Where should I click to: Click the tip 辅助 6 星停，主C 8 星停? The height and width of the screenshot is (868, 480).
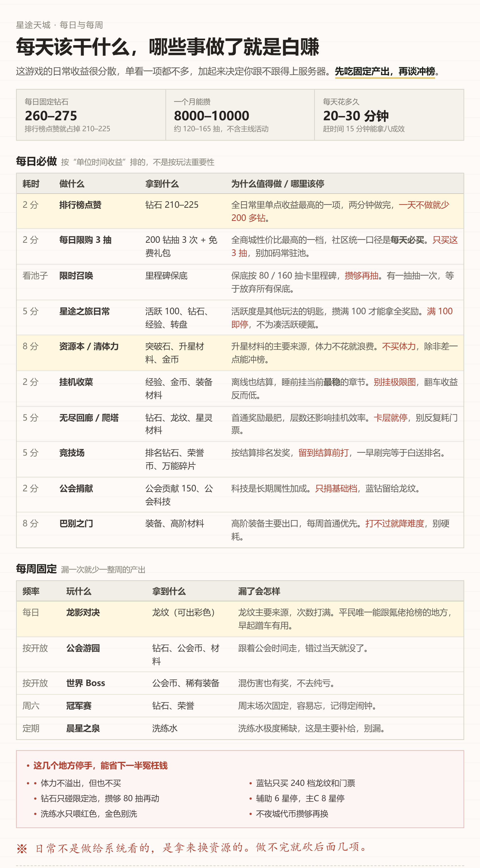(300, 799)
